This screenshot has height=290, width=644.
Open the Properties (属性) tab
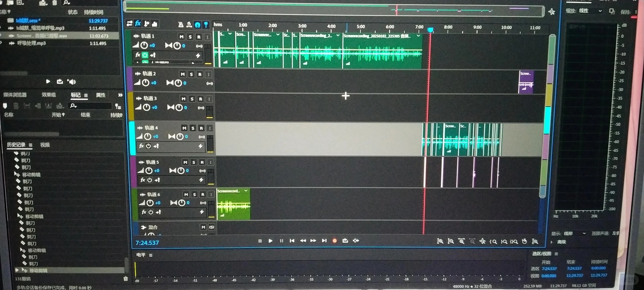101,95
